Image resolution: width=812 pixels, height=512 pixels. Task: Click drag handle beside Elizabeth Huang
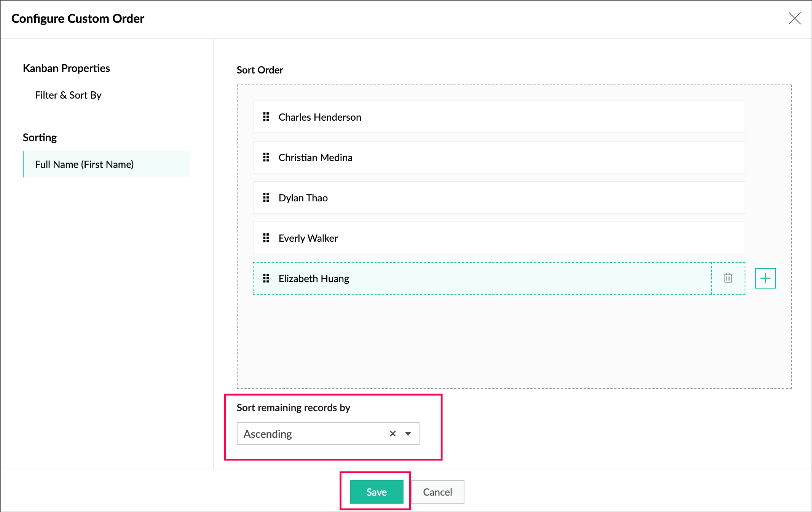point(266,278)
